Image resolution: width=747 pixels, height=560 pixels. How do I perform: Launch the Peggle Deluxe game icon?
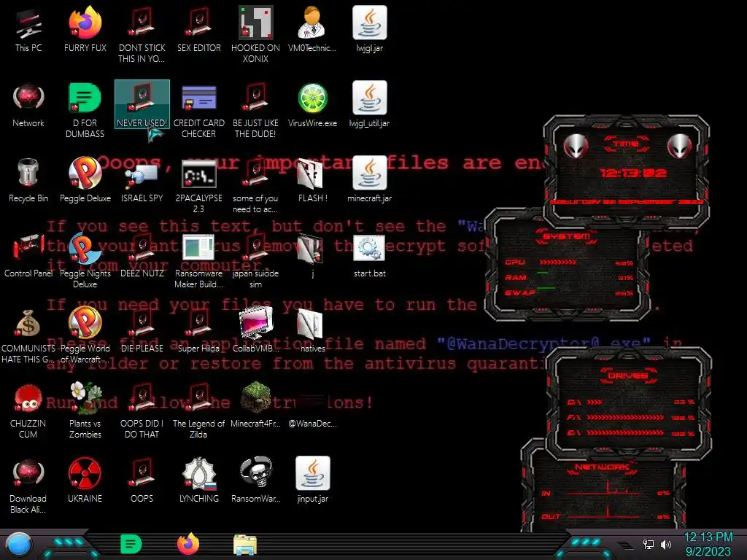pos(85,180)
